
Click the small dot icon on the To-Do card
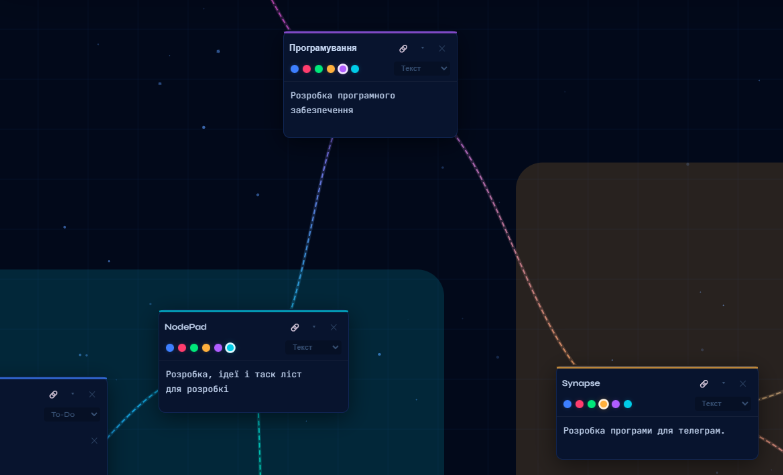(73, 394)
